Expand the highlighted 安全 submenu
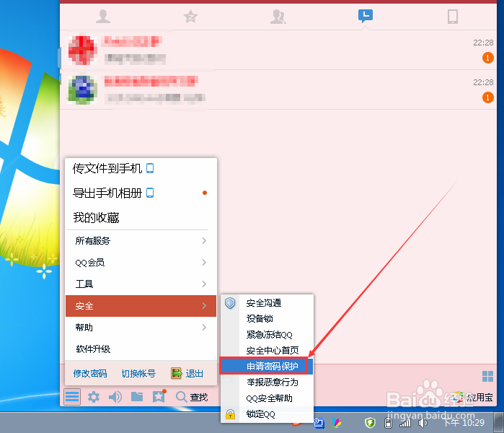The height and width of the screenshot is (433, 504). point(141,306)
